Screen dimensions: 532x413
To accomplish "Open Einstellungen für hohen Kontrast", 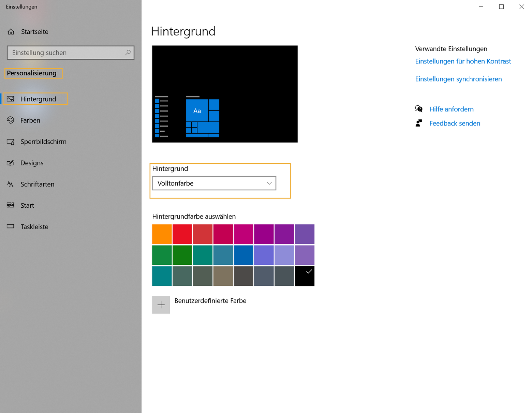I will pyautogui.click(x=463, y=61).
